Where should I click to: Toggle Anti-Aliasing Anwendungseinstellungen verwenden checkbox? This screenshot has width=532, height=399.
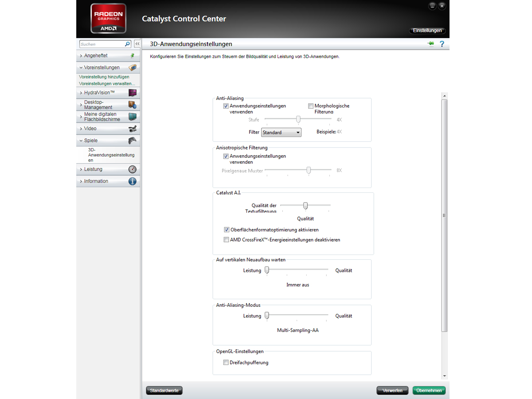tap(226, 106)
